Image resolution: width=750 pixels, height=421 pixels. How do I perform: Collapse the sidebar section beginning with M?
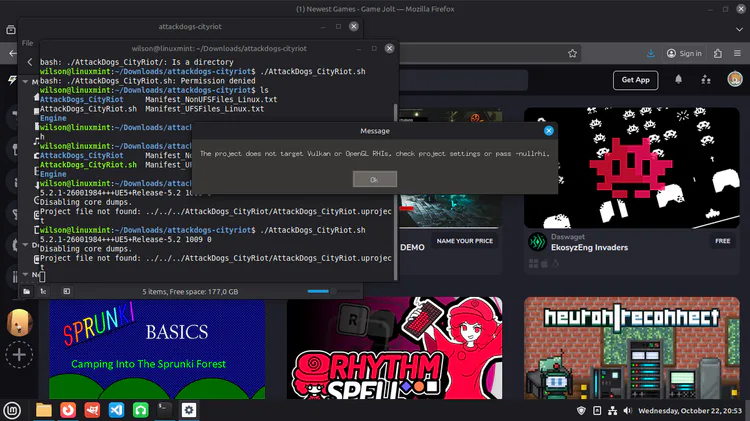click(x=25, y=81)
